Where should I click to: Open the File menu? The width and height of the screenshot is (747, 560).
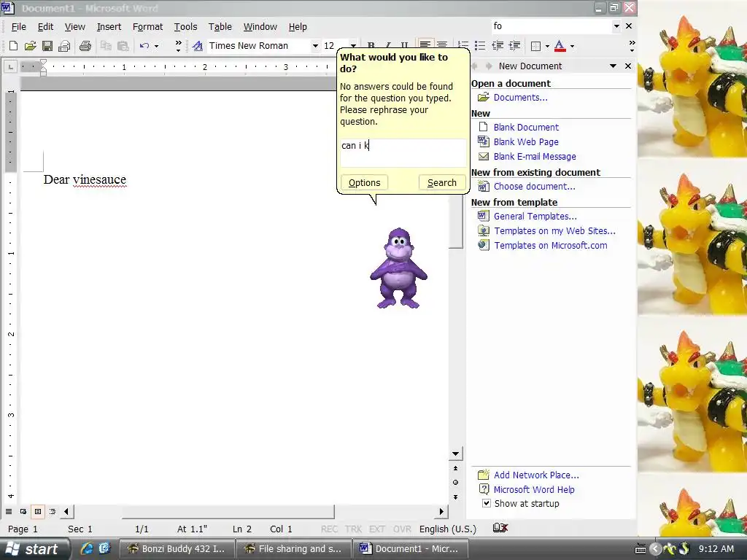click(18, 27)
